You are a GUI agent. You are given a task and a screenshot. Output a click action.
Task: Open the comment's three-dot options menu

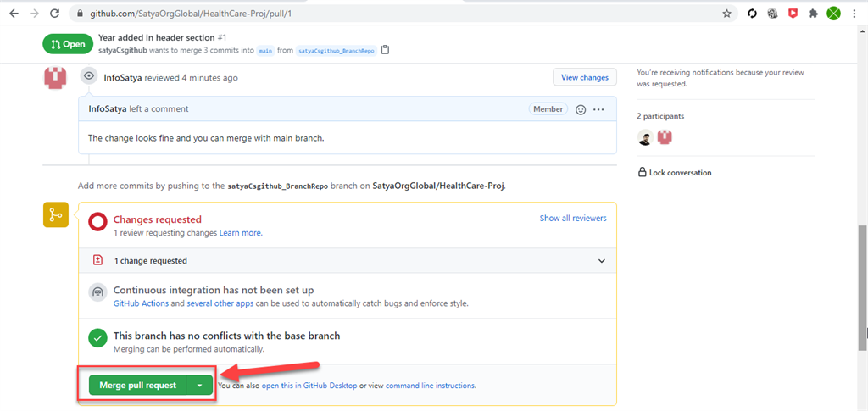[598, 109]
